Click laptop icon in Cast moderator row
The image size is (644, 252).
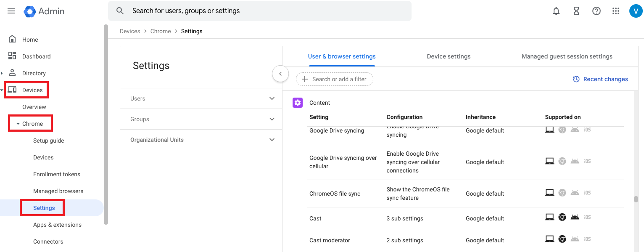pos(549,239)
